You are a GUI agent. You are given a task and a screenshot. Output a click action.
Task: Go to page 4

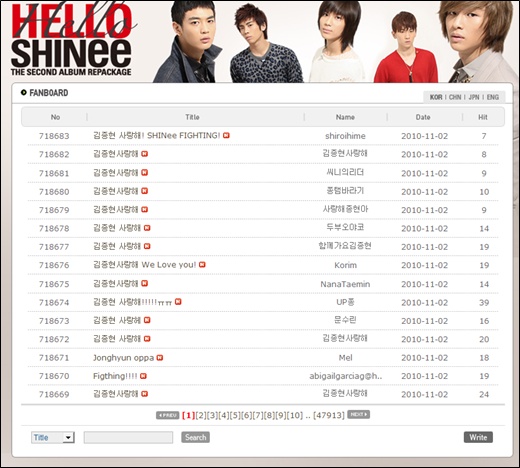[x=224, y=415]
